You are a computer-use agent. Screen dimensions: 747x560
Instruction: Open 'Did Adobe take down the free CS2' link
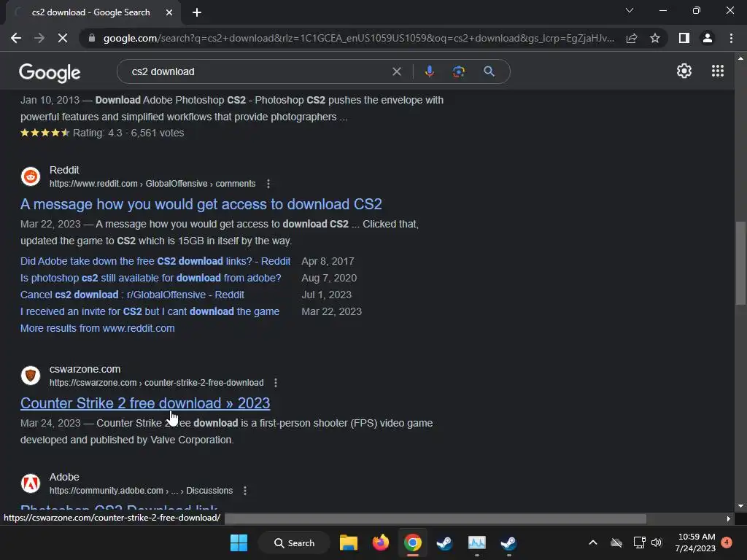click(x=155, y=261)
